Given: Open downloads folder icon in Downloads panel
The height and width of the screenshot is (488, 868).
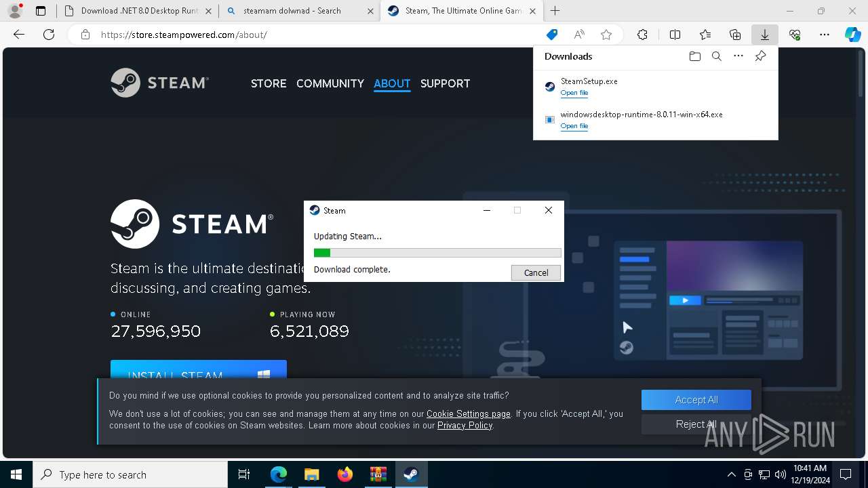Looking at the screenshot, I should coord(694,56).
